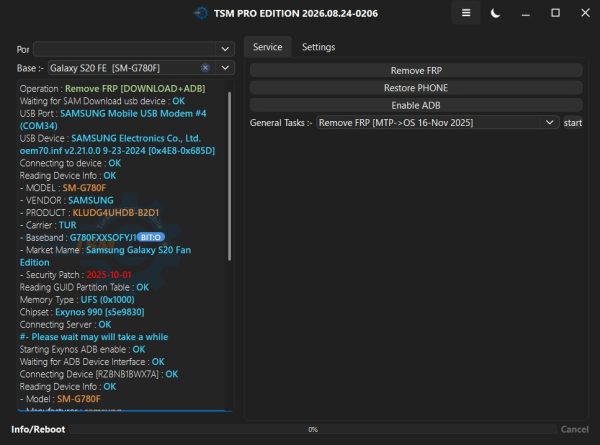
Task: Click the Enable ADB button
Action: [416, 105]
